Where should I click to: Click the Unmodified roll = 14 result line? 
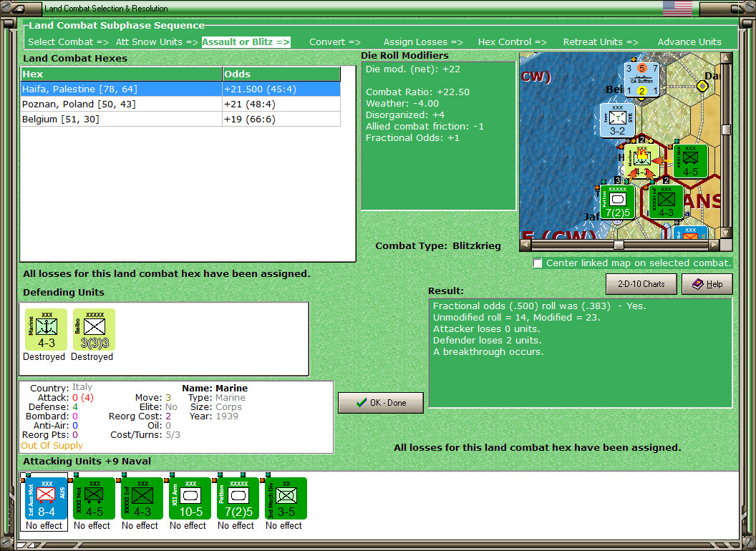point(516,317)
